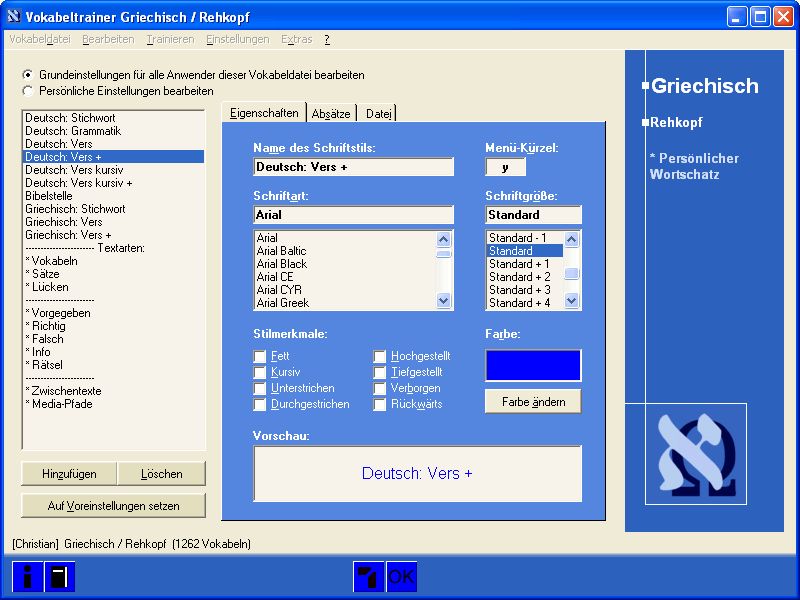Click the info icon in bottom bar

28,577
